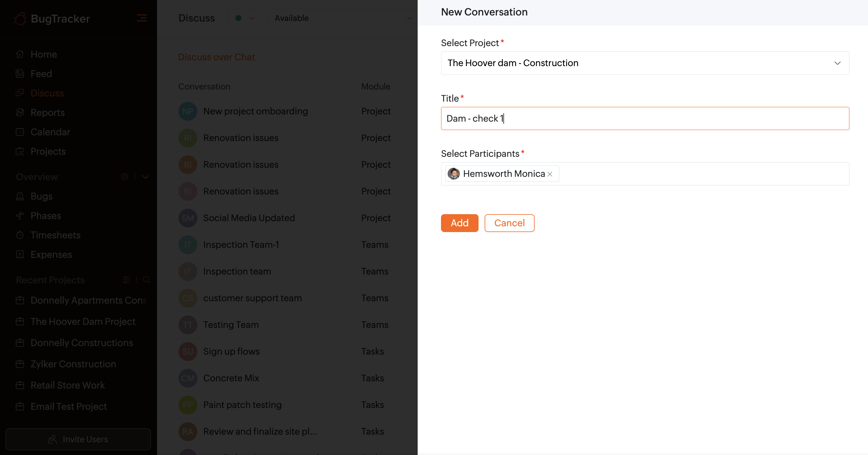Open the green status indicator dropdown
This screenshot has width=868, height=455.
[x=244, y=18]
